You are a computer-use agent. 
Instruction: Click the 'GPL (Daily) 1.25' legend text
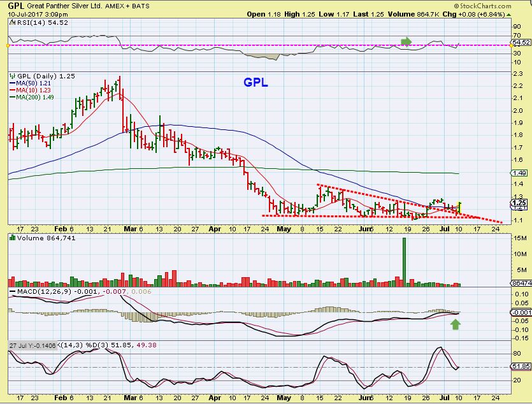coord(46,76)
